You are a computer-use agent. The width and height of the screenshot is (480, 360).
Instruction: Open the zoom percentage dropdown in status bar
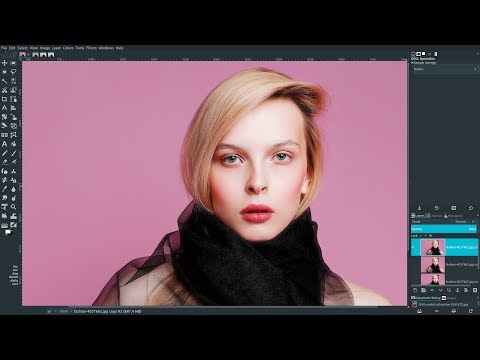(63, 311)
